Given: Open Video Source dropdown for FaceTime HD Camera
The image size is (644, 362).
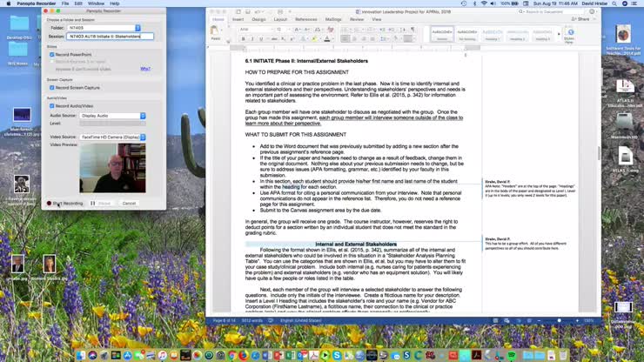Looking at the screenshot, I should [112, 137].
